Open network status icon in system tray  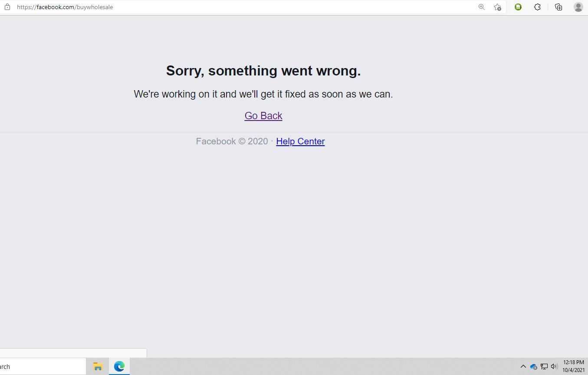click(544, 367)
